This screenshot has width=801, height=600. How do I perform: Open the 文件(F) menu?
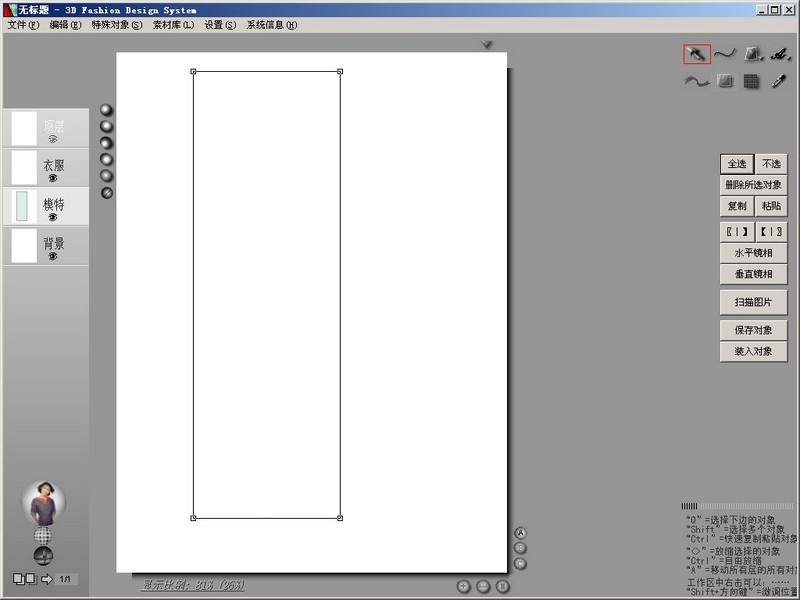click(23, 25)
